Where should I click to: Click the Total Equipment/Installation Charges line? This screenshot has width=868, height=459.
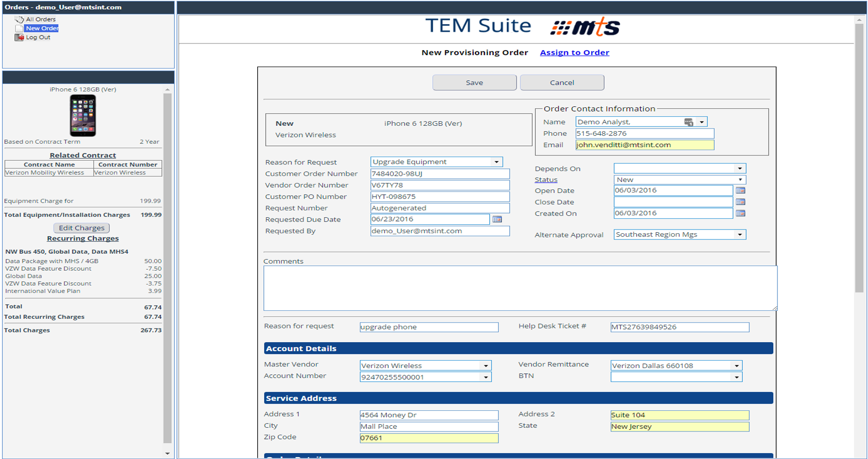[x=83, y=215]
